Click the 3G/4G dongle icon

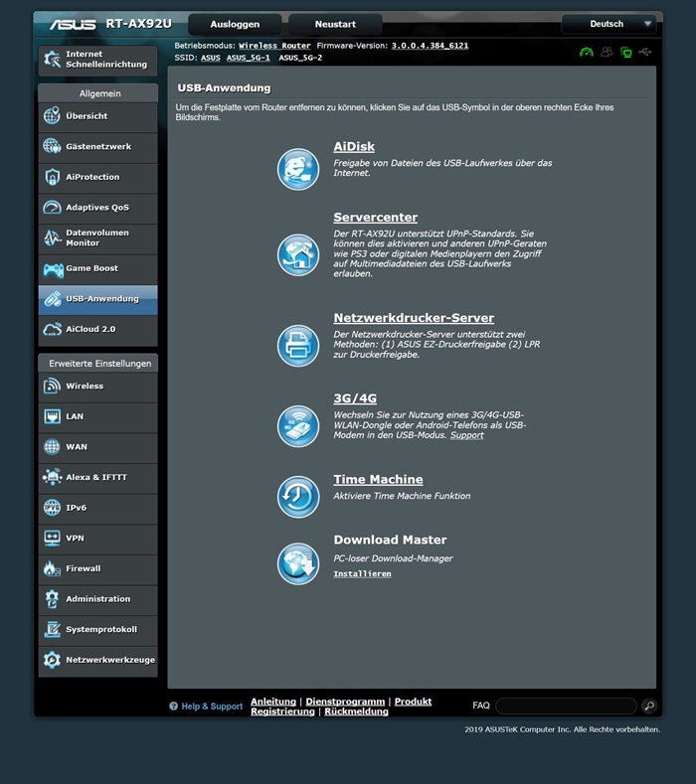point(298,426)
